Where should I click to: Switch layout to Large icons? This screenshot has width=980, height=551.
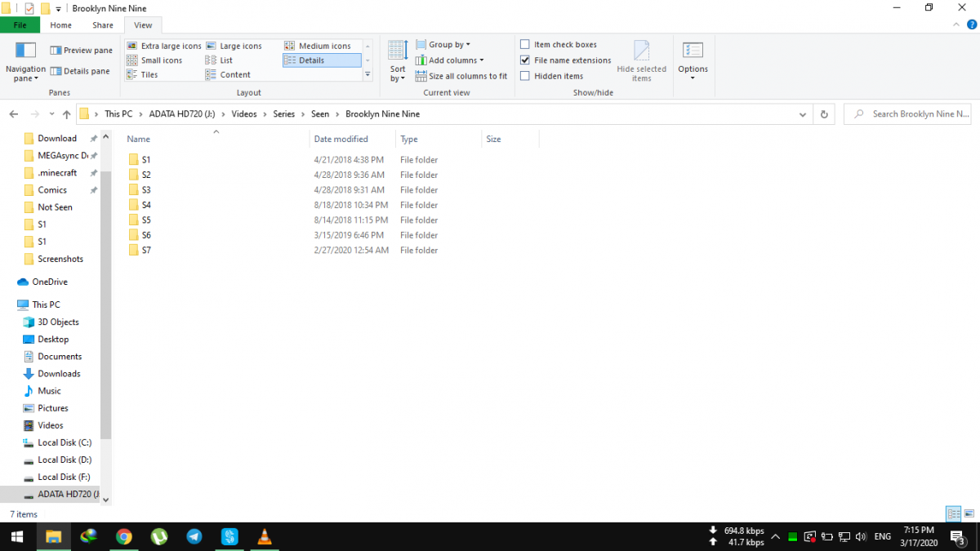(x=234, y=46)
